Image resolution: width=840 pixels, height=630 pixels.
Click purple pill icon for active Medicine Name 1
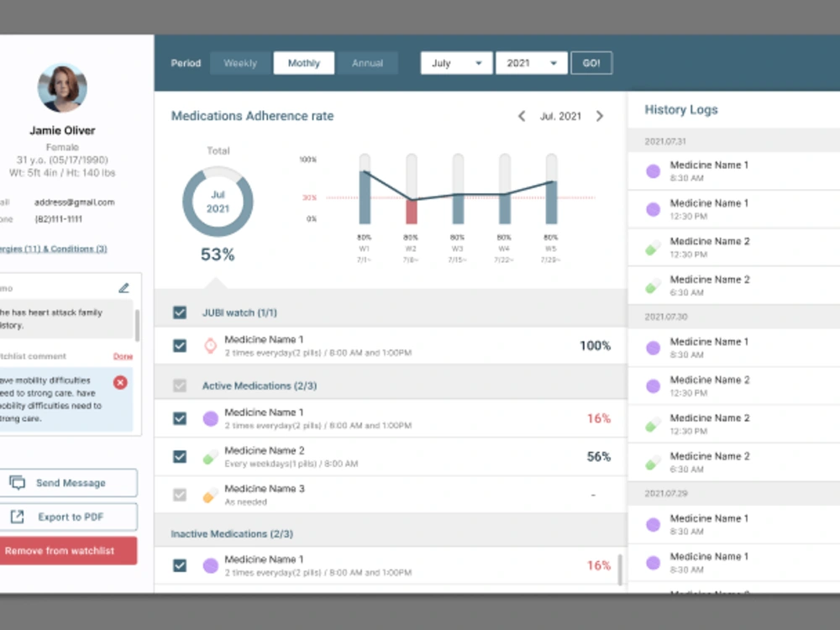(211, 418)
